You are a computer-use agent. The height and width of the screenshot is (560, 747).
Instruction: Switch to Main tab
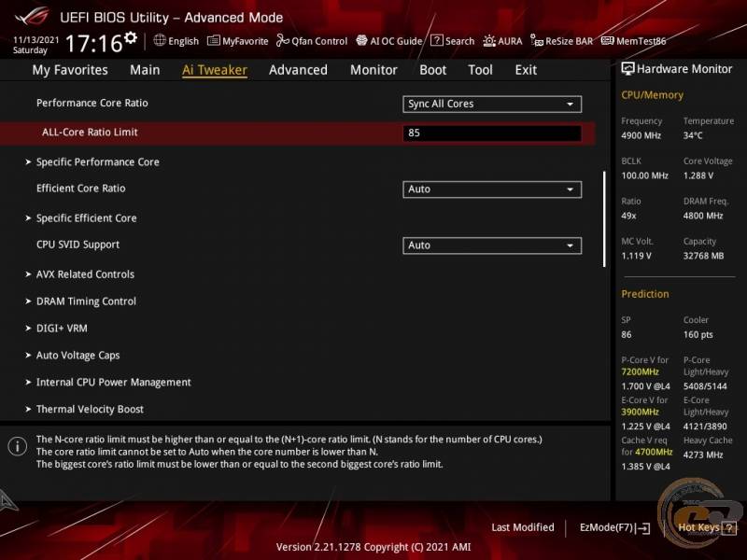[x=145, y=70]
